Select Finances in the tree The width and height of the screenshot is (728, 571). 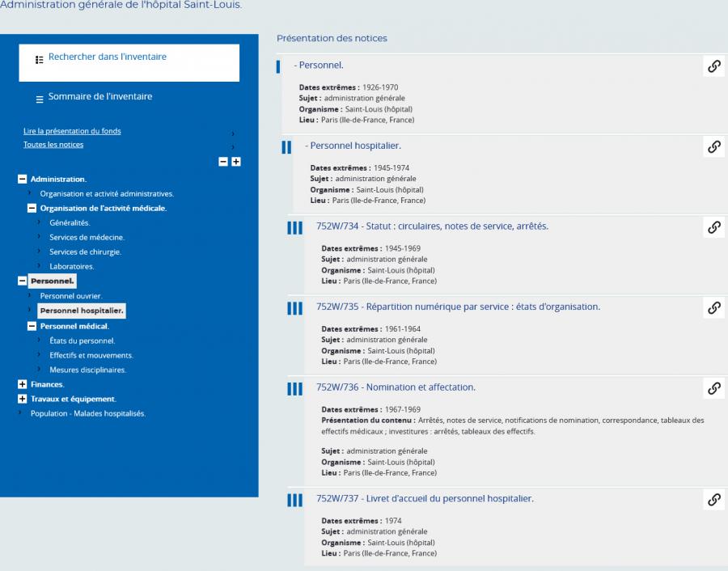point(48,384)
